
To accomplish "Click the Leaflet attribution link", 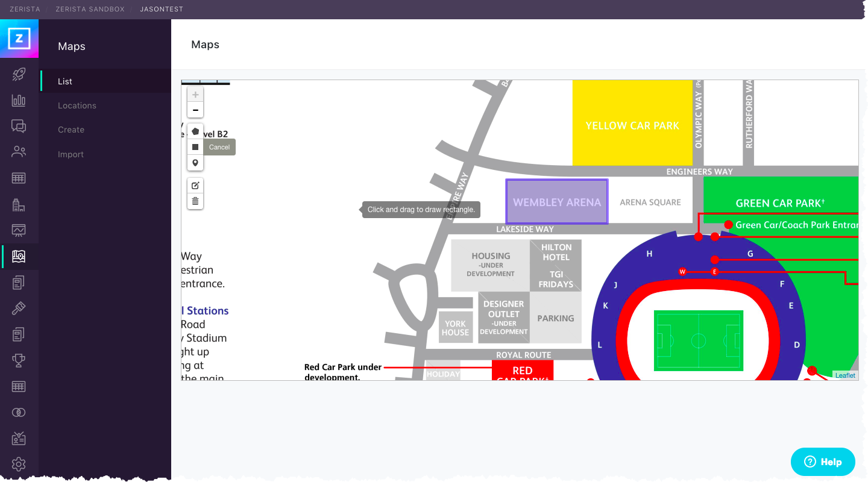I will [845, 375].
